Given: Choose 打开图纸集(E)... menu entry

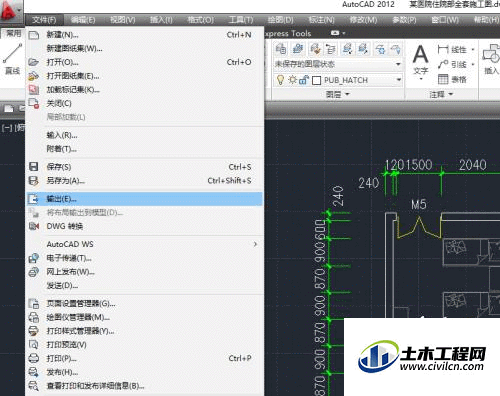Looking at the screenshot, I should pyautogui.click(x=144, y=76).
